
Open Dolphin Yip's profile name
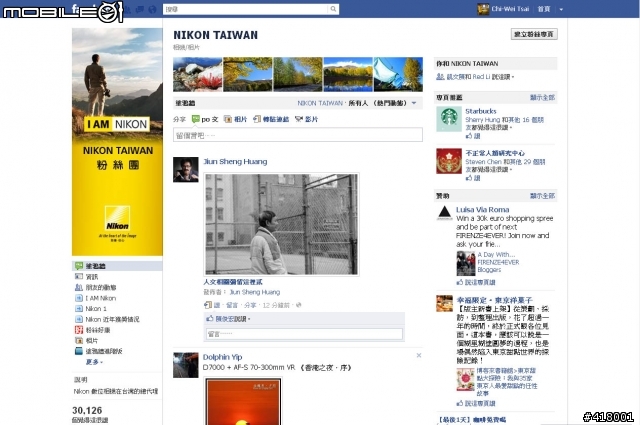(222, 357)
